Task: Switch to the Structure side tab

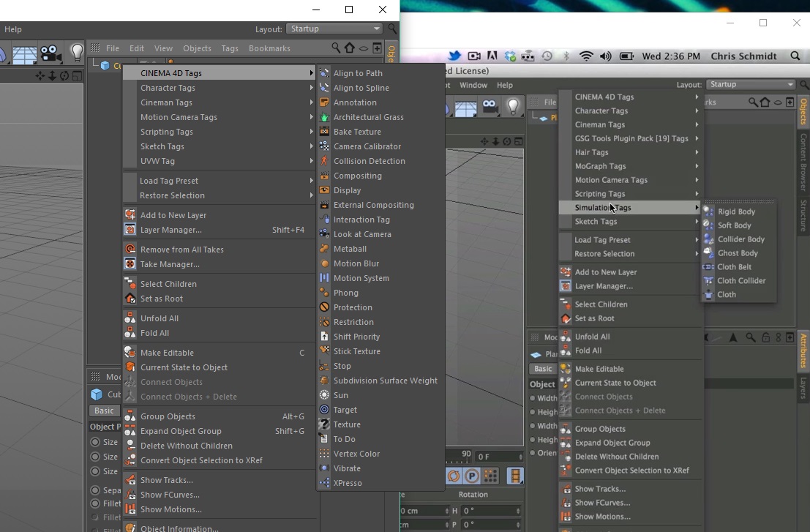Action: 803,215
